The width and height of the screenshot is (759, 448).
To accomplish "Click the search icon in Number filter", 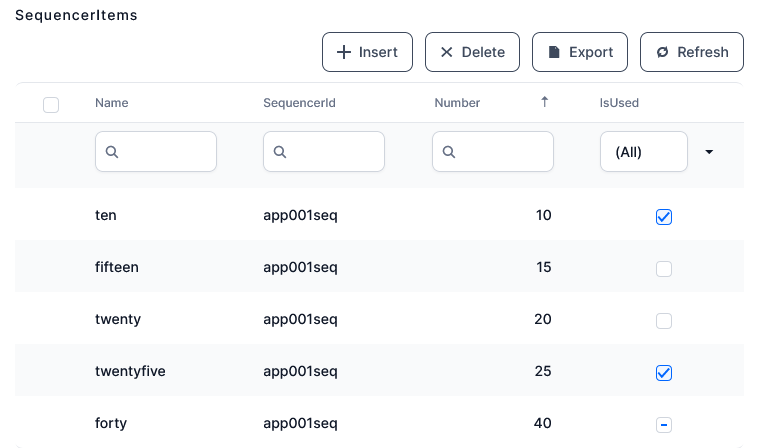I will [x=449, y=152].
